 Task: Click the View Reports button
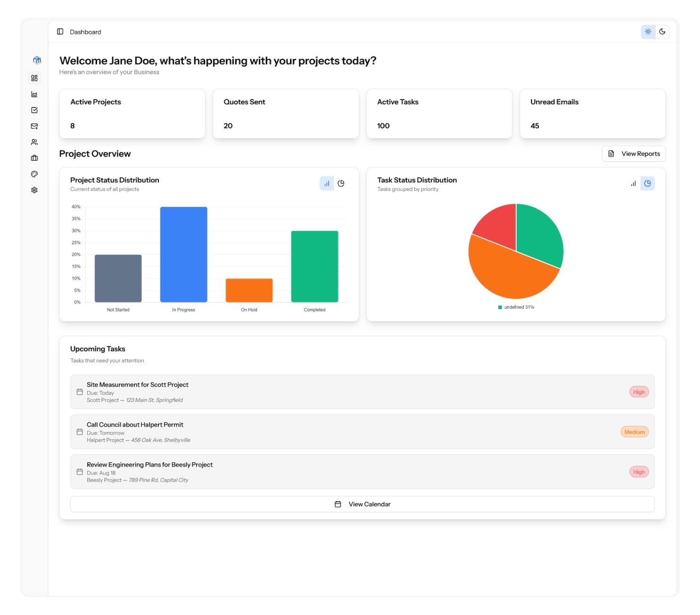point(634,154)
